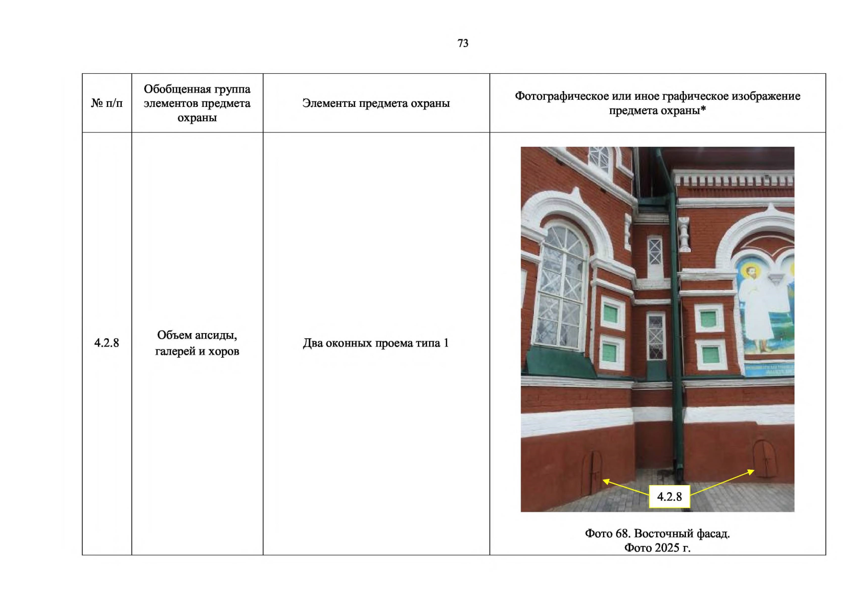
Task: Click the "Обобщенная группа элементов" header cell
Action: pyautogui.click(x=197, y=103)
